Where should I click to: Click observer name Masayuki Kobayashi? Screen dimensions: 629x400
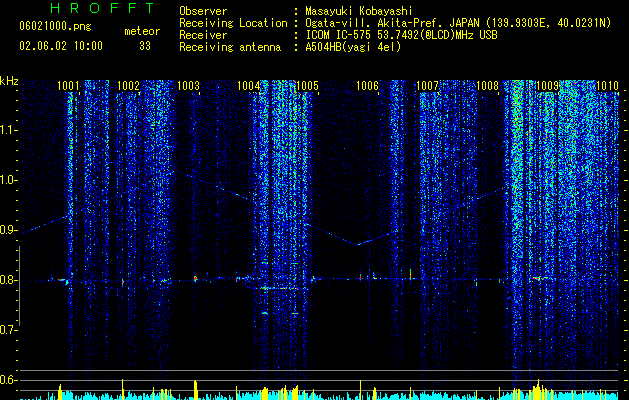[x=359, y=11]
